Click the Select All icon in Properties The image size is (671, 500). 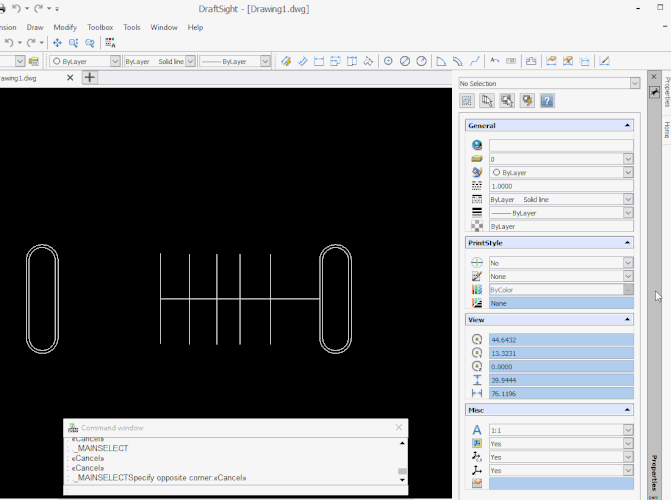click(x=467, y=101)
